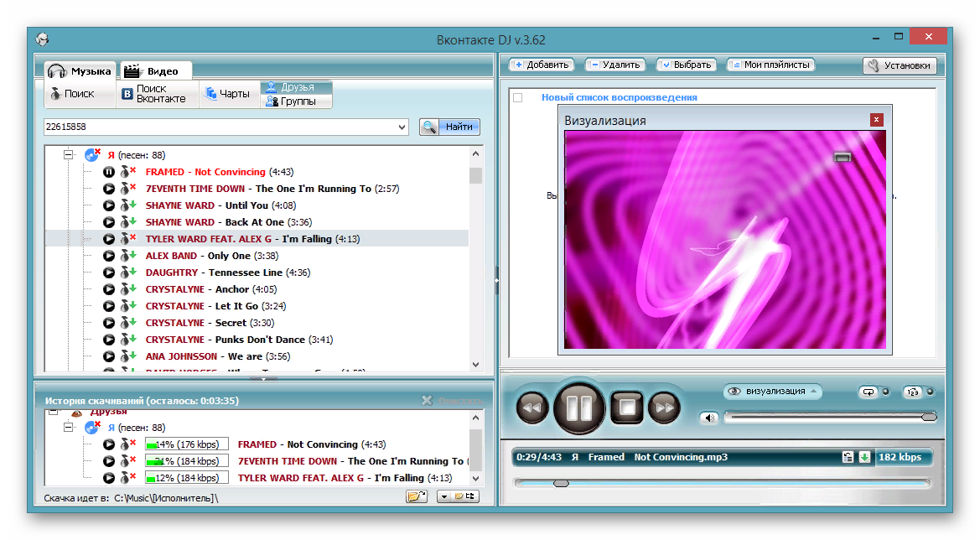Image resolution: width=980 pixels, height=540 pixels.
Task: Click the Найти search button
Action: (449, 127)
